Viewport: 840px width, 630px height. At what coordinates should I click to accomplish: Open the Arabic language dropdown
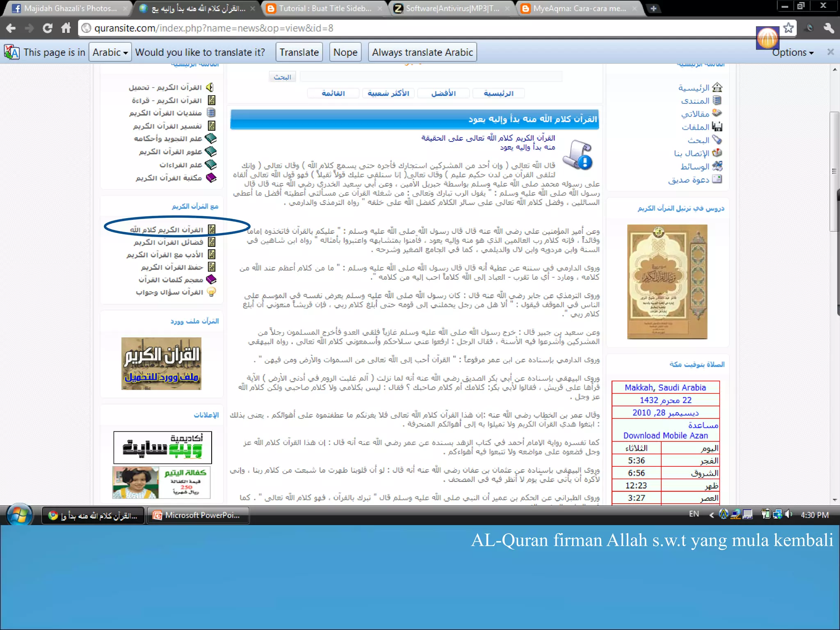[x=110, y=52]
